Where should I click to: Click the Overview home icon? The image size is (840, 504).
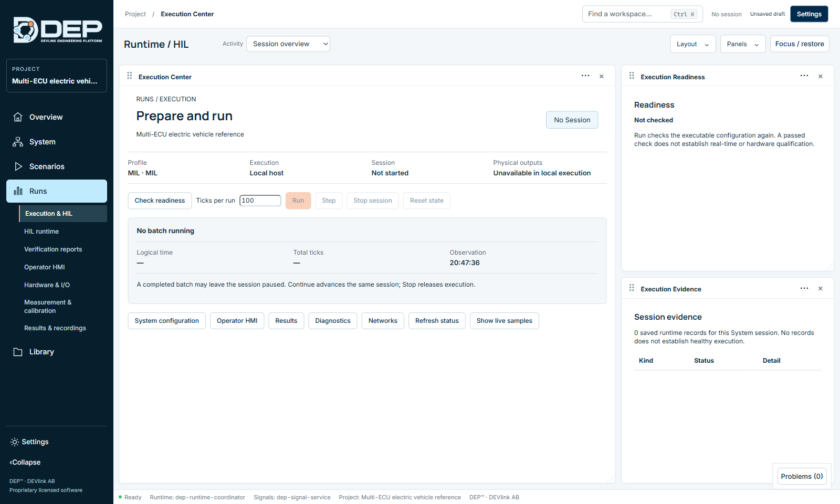(x=18, y=117)
